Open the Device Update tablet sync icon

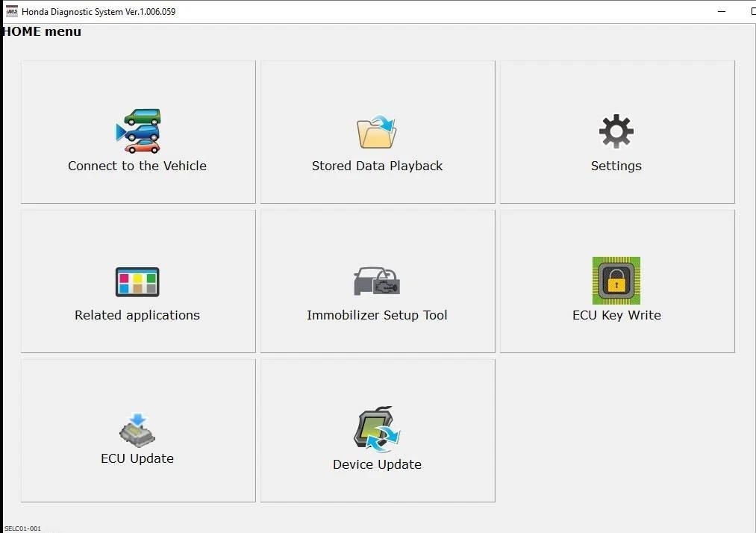point(377,429)
